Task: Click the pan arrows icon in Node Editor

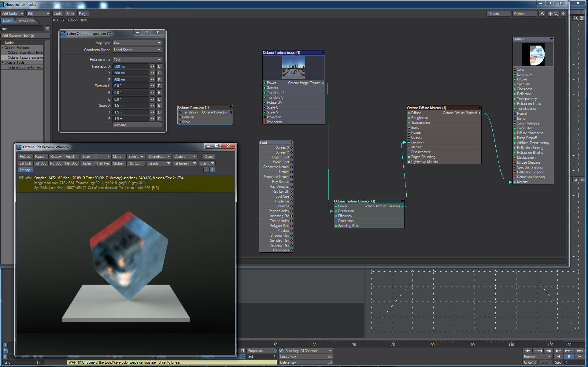Action: coord(550,14)
